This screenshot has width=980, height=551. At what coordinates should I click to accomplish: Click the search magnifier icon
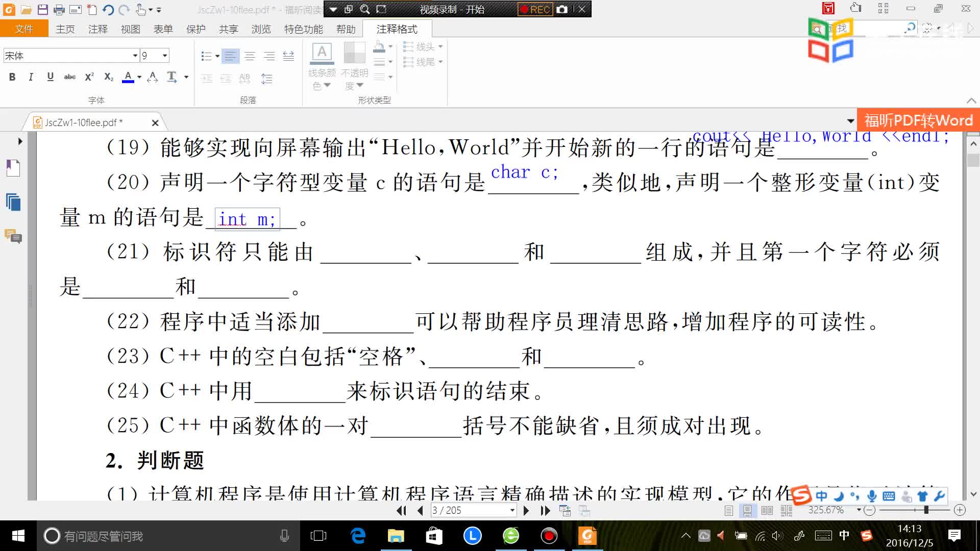(x=365, y=9)
